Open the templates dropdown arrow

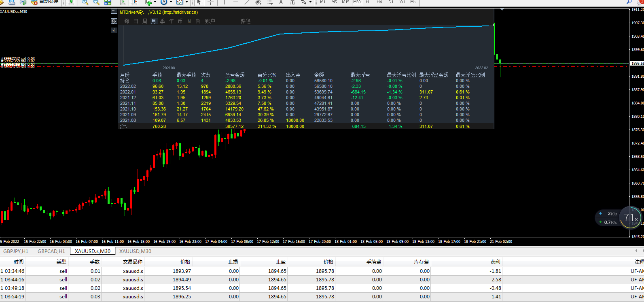[186, 2]
